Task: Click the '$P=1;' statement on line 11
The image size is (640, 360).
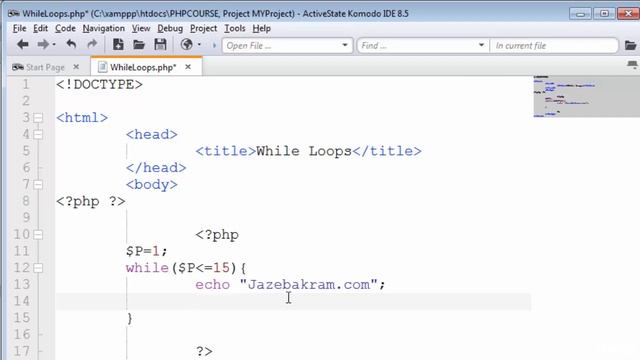Action: (x=147, y=251)
